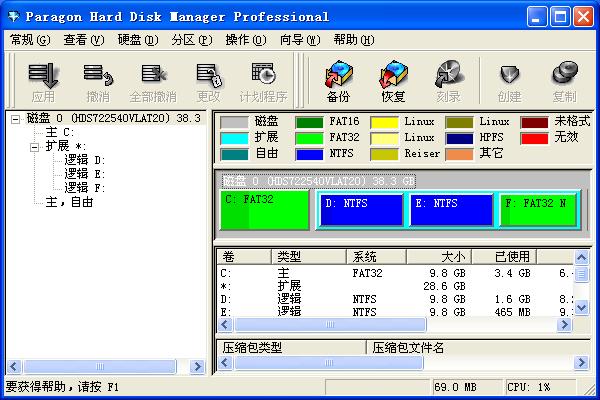600x400 pixels.
Task: Click the Restore (恢复) toolbar icon
Action: 393,79
